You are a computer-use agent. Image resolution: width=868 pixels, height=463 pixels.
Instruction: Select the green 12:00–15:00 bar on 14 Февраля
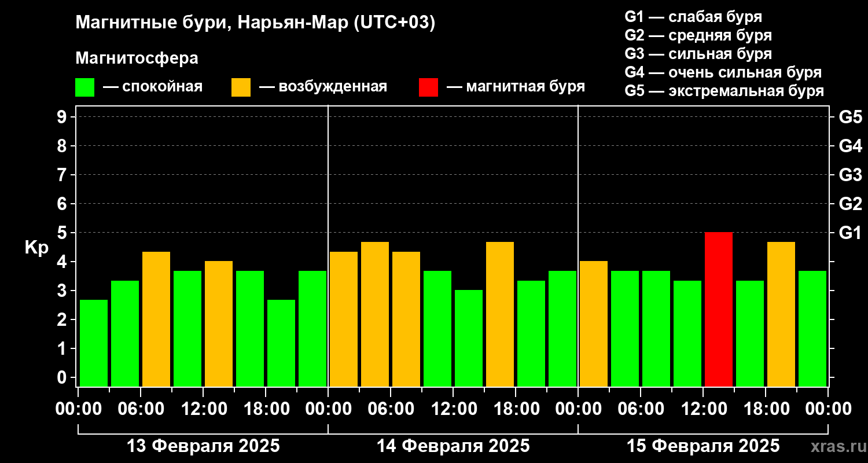(469, 338)
